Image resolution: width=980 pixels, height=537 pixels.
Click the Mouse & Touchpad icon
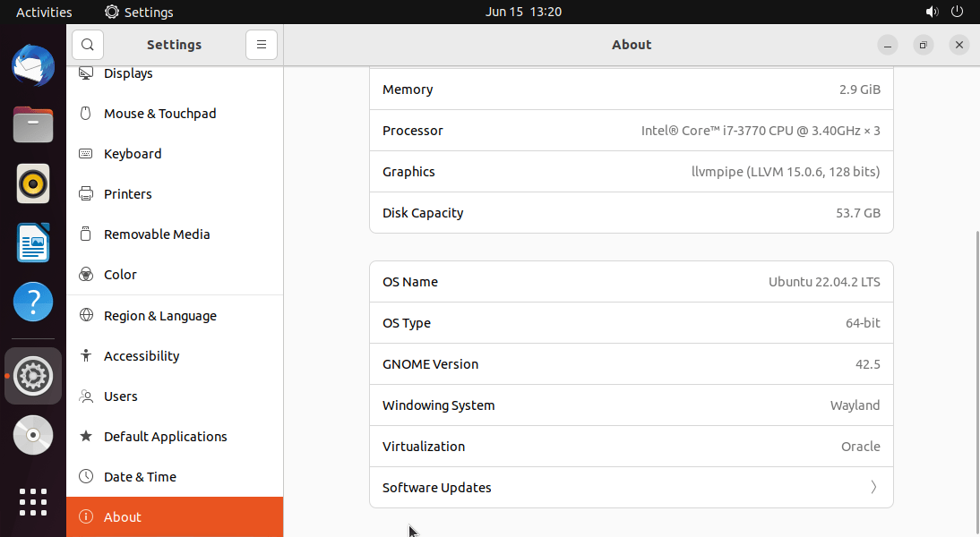pyautogui.click(x=86, y=113)
